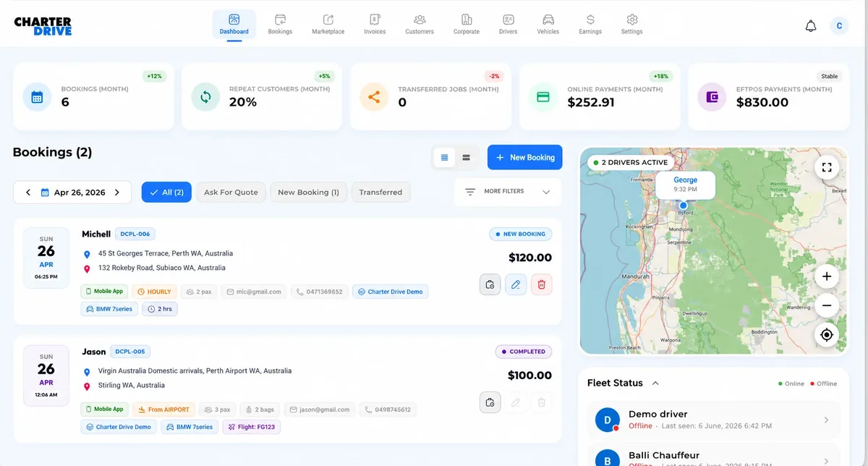Open the Customers section

(x=420, y=24)
